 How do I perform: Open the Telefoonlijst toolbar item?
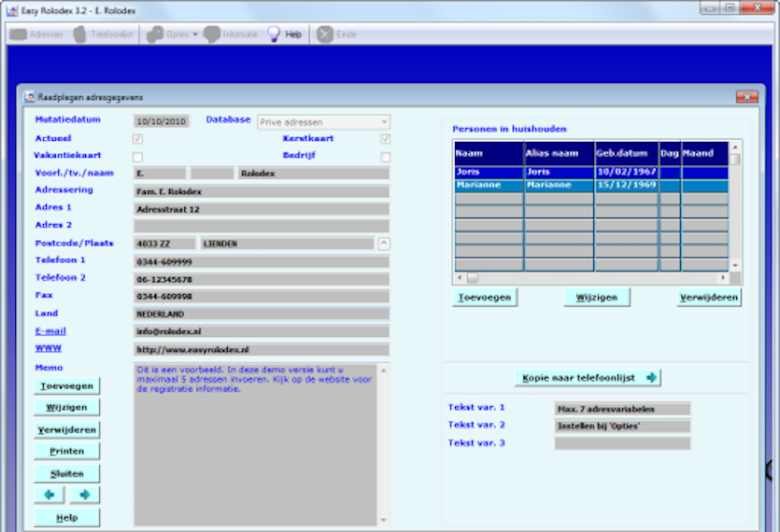point(104,35)
